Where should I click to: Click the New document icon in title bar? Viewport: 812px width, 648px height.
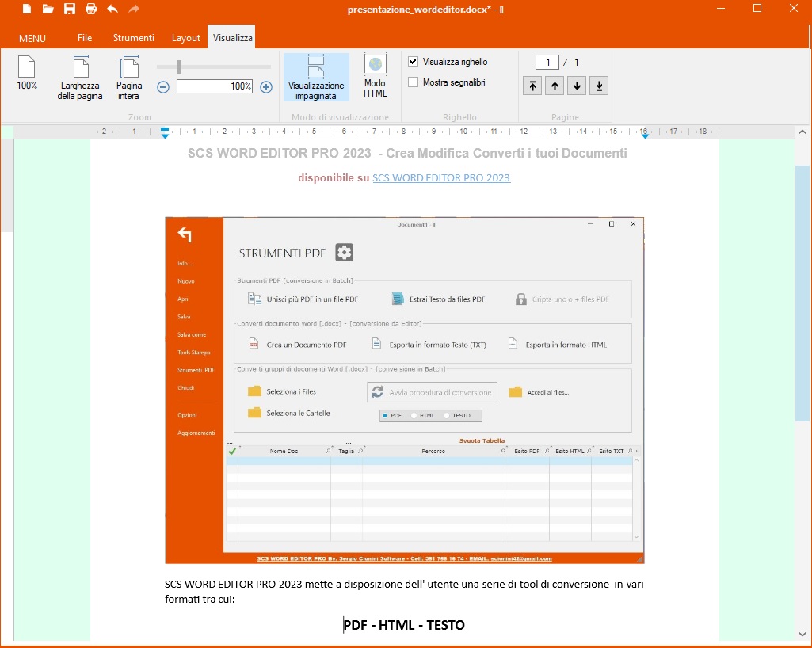27,9
